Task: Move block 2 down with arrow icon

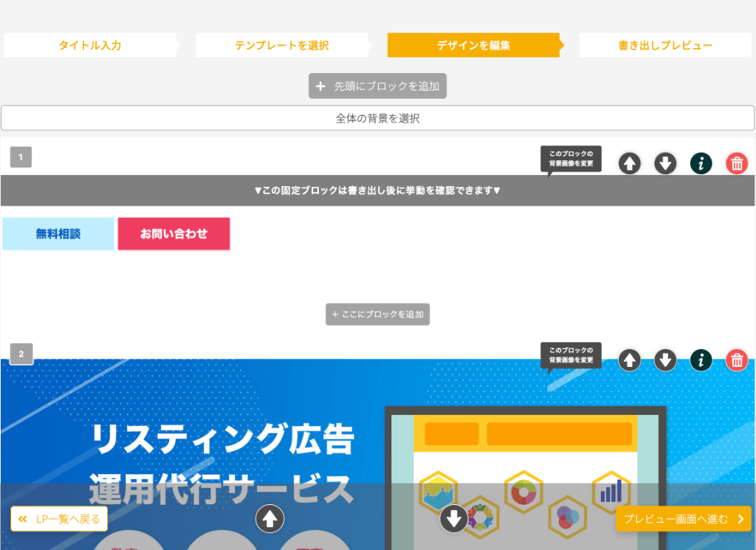Action: pos(665,360)
